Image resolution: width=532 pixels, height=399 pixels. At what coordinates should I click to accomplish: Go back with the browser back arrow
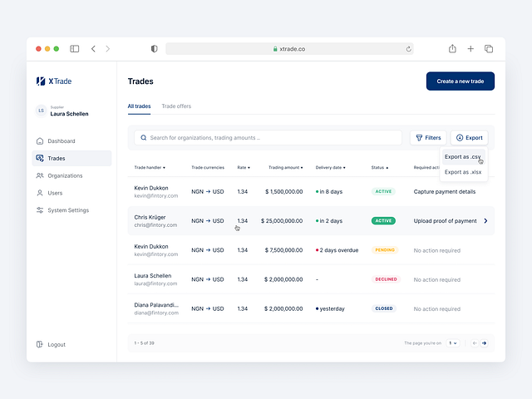pos(93,49)
